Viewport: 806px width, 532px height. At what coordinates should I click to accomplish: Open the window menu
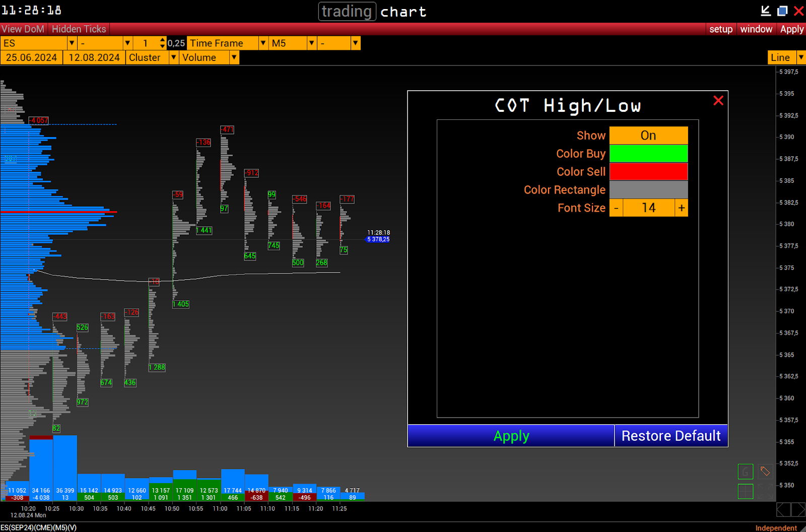coord(756,29)
